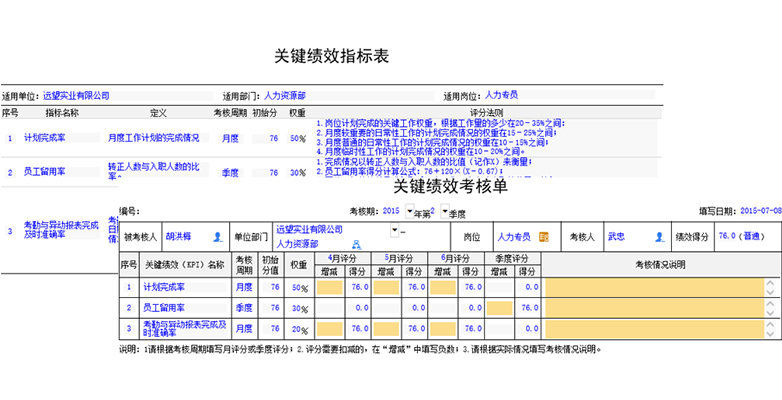Image resolution: width=782 pixels, height=400 pixels.
Task: Expand 单位部门 dropdown beside 远望实业有限公司
Action: [394, 230]
